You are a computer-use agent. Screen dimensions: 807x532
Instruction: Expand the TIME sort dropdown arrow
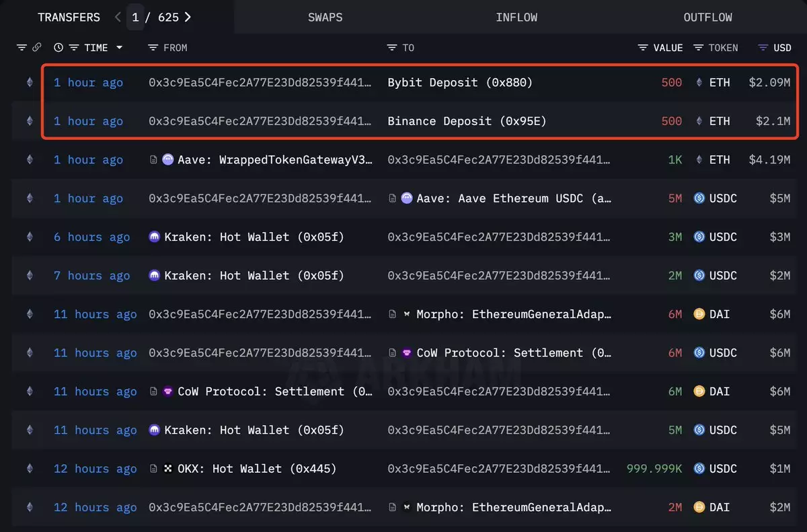(120, 48)
